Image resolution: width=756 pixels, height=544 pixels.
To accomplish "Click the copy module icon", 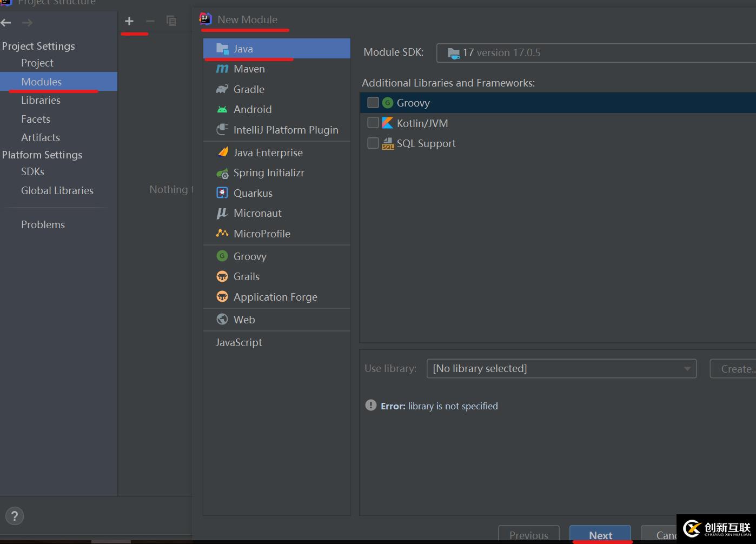I will coord(171,21).
